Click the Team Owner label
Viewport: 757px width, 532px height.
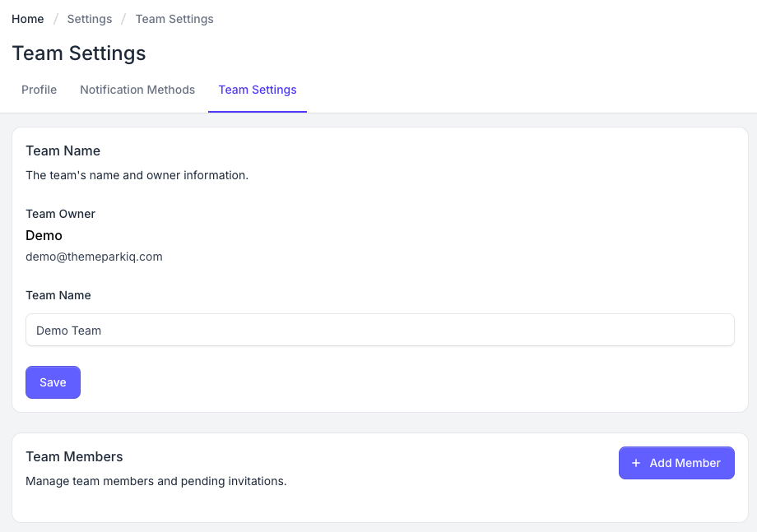pyautogui.click(x=60, y=214)
